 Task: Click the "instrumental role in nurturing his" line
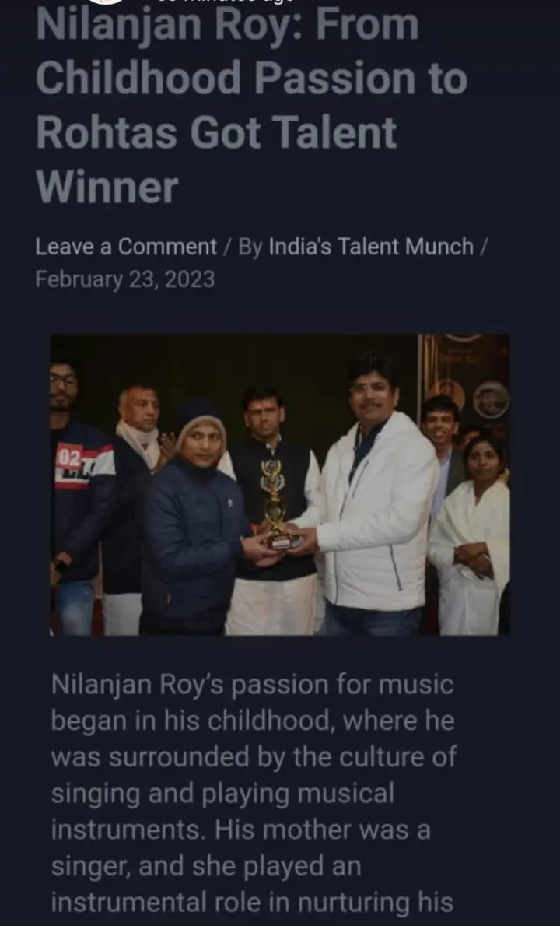[252, 903]
